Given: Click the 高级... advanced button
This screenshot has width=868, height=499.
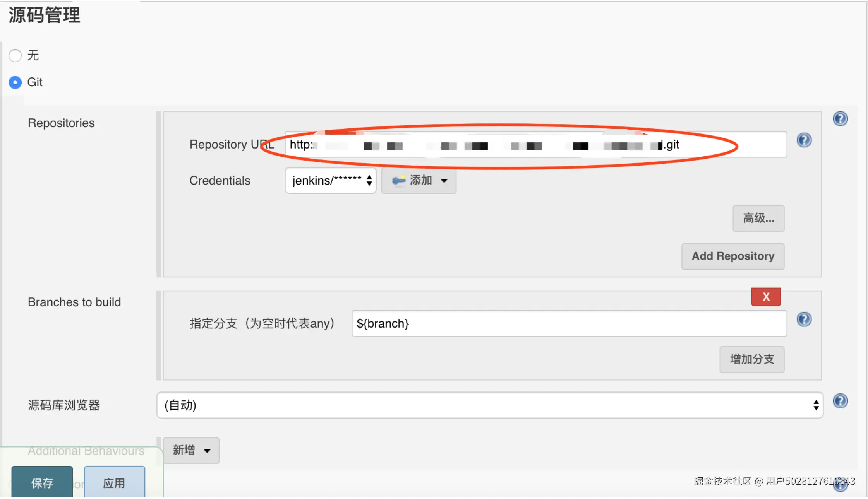Looking at the screenshot, I should click(x=758, y=219).
